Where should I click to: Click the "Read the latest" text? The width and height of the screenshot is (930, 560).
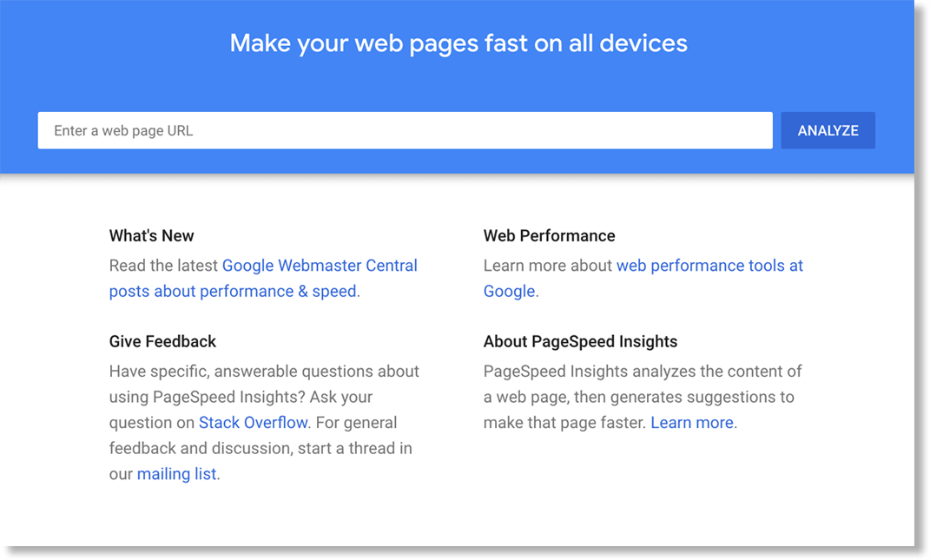point(164,266)
